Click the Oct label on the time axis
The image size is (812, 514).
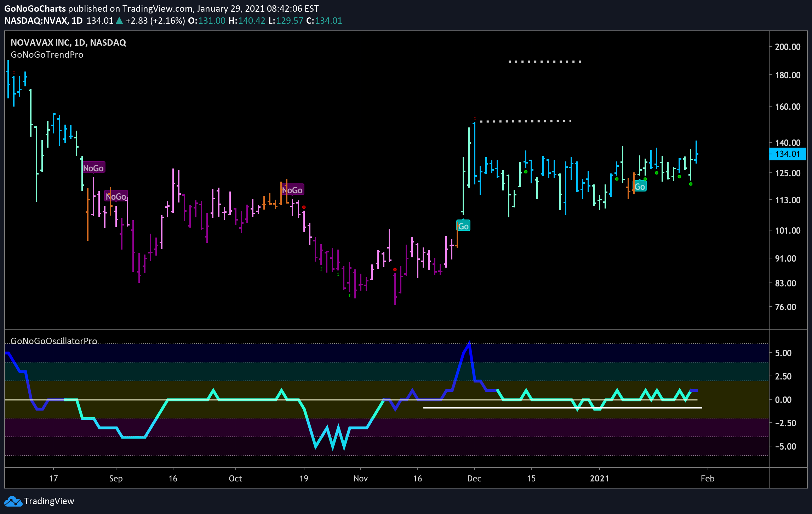pos(235,479)
